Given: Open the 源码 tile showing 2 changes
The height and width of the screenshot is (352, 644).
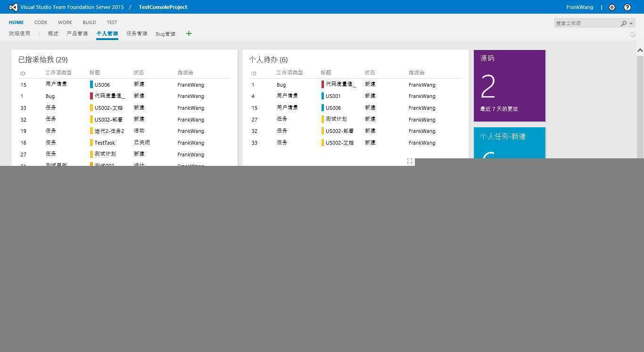Looking at the screenshot, I should coord(510,86).
